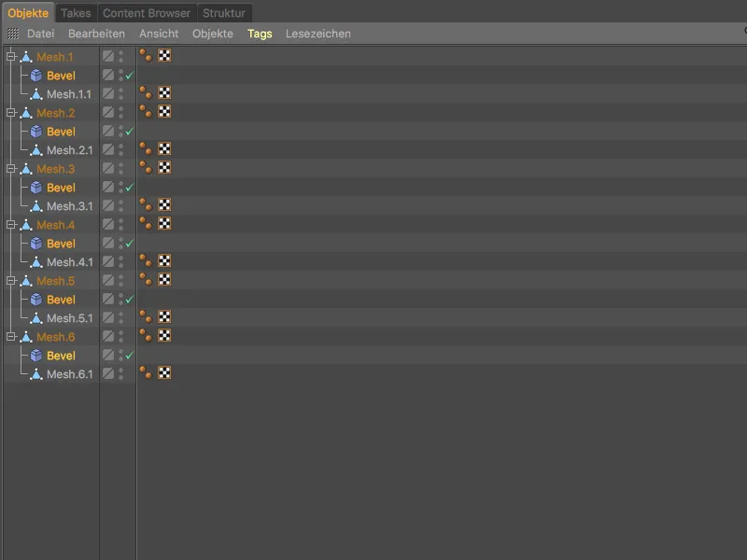Select the UVW checkerboard tag on Mesh.5.1
Viewport: 747px width, 560px height.
[x=164, y=316]
